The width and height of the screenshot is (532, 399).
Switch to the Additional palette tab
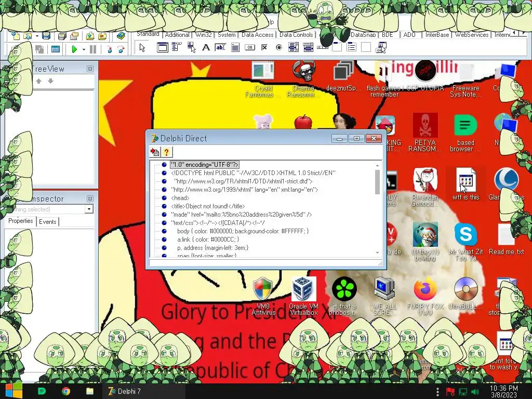[177, 35]
